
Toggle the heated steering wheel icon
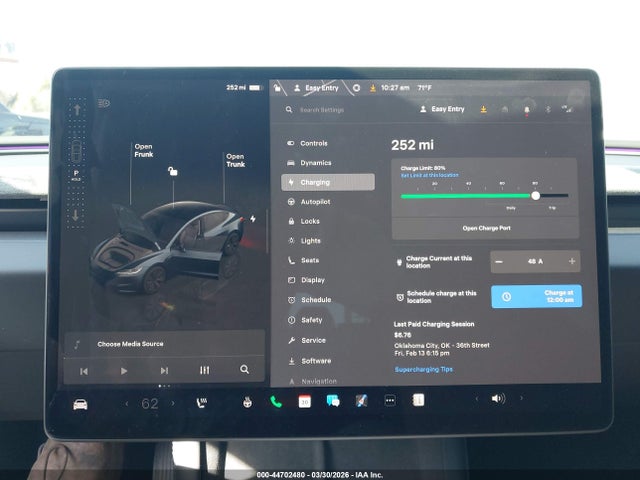coord(247,403)
